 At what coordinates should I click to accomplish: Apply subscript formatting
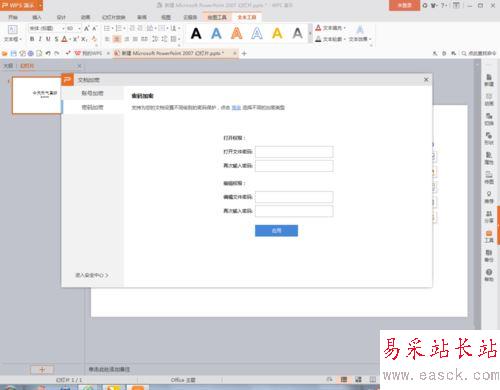(84, 39)
